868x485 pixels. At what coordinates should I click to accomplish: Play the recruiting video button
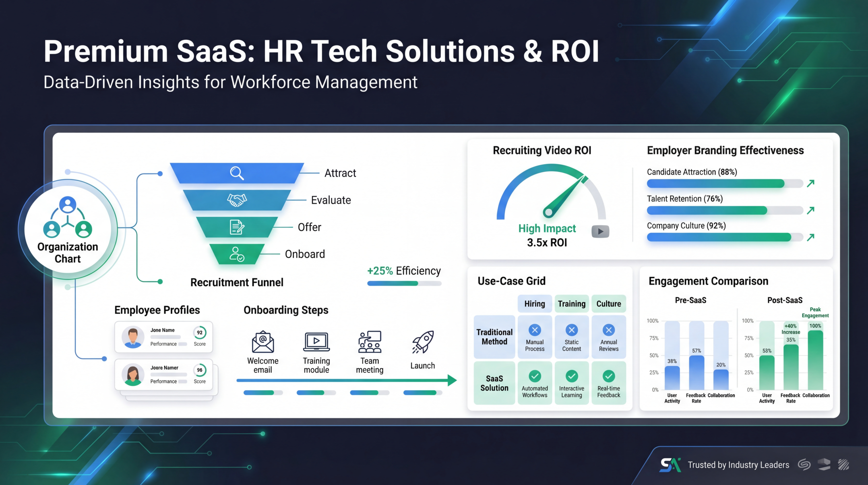click(x=600, y=231)
